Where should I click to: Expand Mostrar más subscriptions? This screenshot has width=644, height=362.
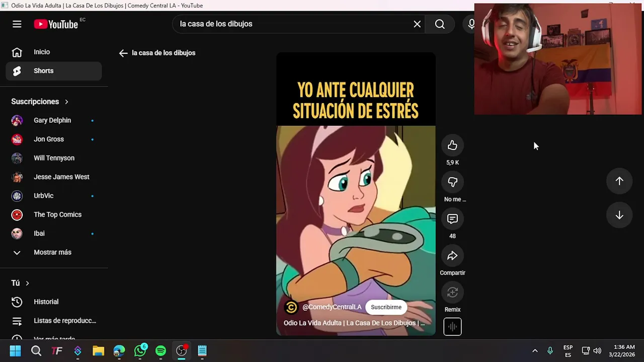tap(54, 252)
